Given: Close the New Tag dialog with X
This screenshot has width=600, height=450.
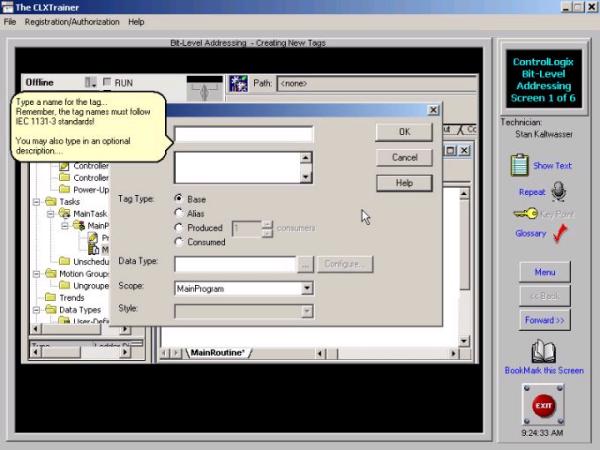Looking at the screenshot, I should pos(433,110).
